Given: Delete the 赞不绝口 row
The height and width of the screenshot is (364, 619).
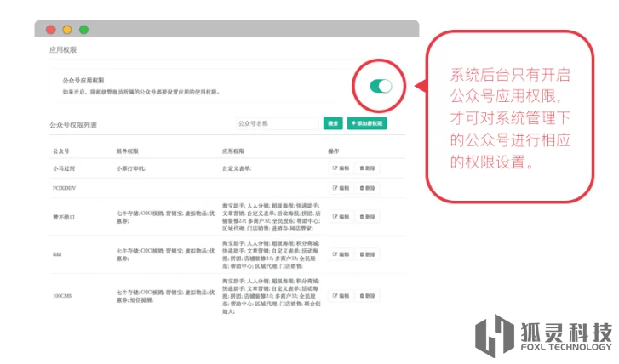Looking at the screenshot, I should click(367, 217).
